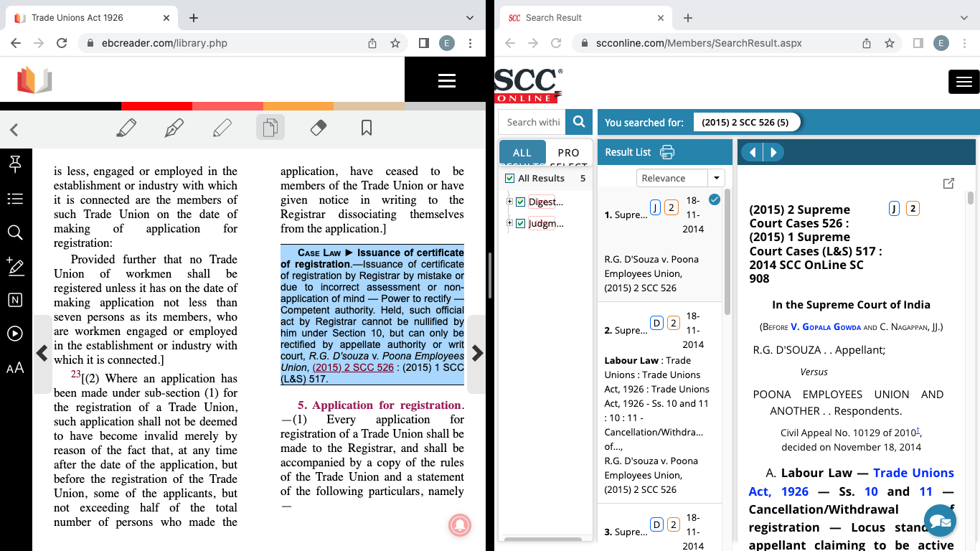The height and width of the screenshot is (551, 980).
Task: Expand the Judgm... tree node
Action: 509,224
